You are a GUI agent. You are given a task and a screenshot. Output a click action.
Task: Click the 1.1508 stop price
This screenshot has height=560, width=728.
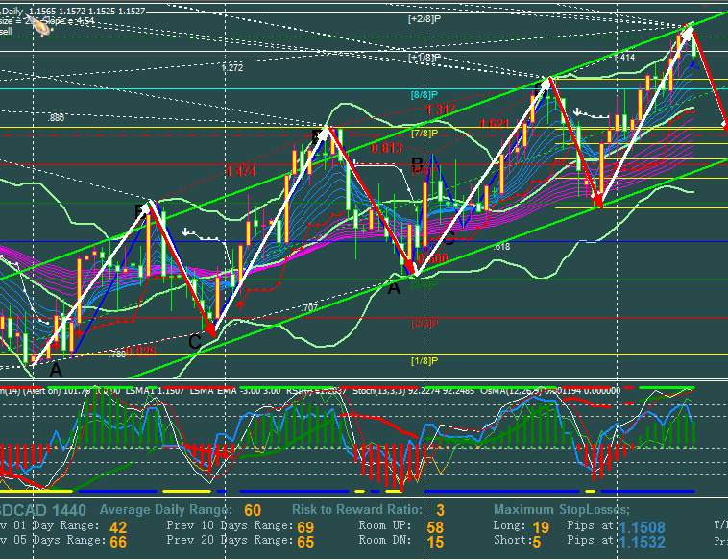tap(642, 527)
